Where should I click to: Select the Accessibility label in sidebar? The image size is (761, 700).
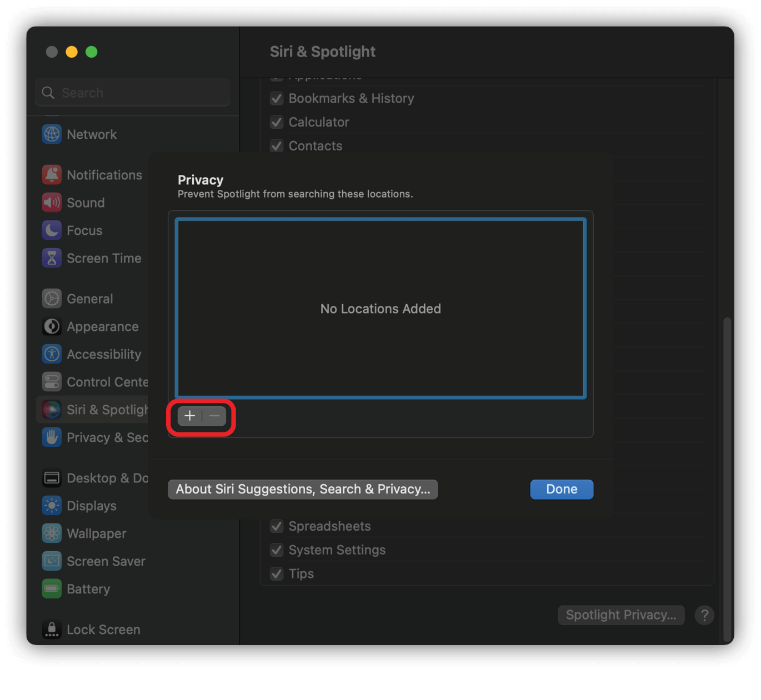(x=104, y=354)
